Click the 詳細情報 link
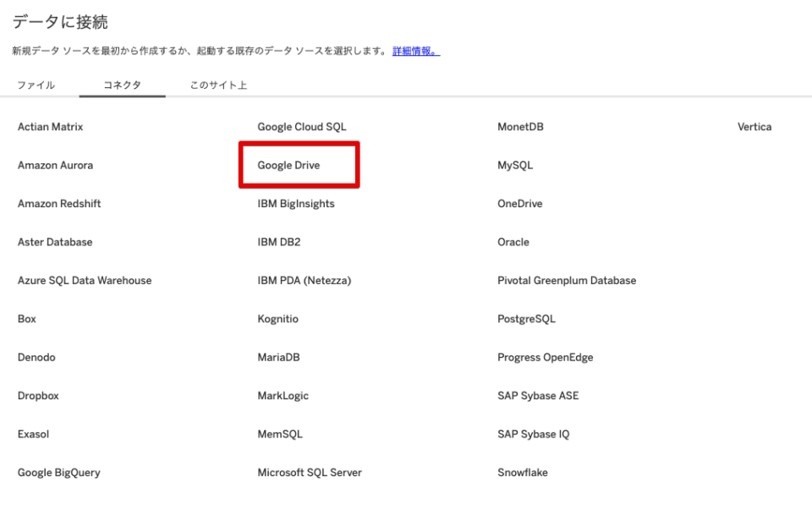This screenshot has height=505, width=812. pyautogui.click(x=415, y=52)
